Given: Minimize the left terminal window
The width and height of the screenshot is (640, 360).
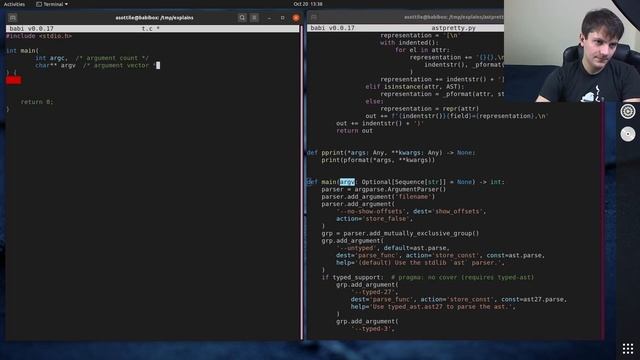Looking at the screenshot, I should point(269,18).
